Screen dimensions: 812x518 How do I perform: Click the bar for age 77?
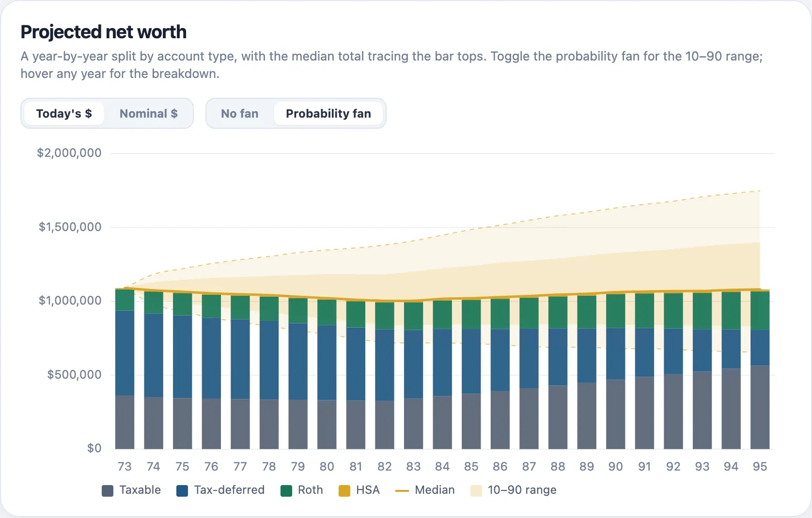coord(240,372)
